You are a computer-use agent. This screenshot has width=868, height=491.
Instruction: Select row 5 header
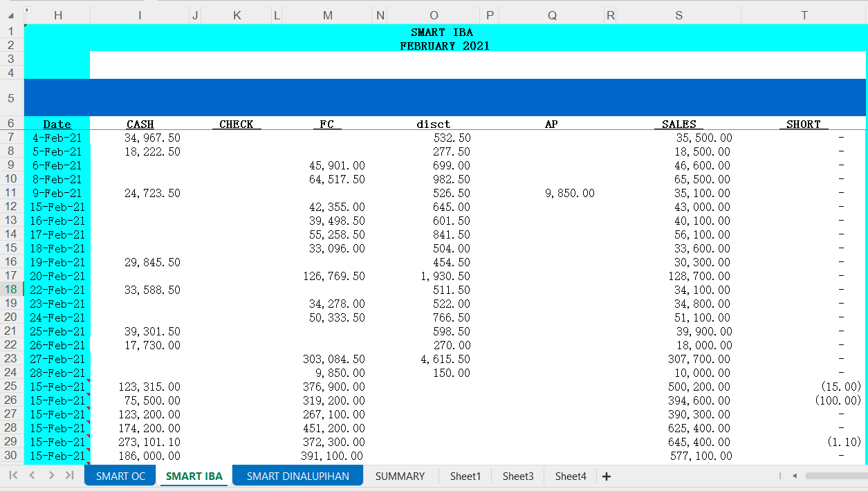pos(12,98)
